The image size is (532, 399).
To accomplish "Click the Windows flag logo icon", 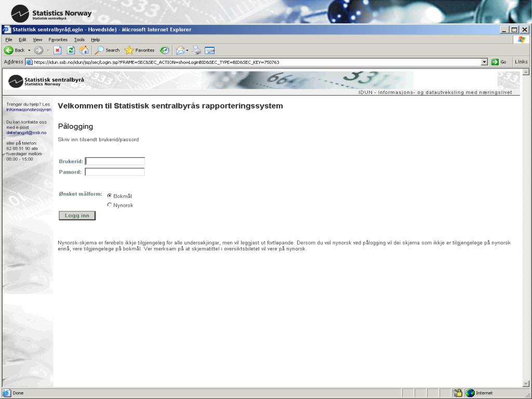I will point(522,39).
